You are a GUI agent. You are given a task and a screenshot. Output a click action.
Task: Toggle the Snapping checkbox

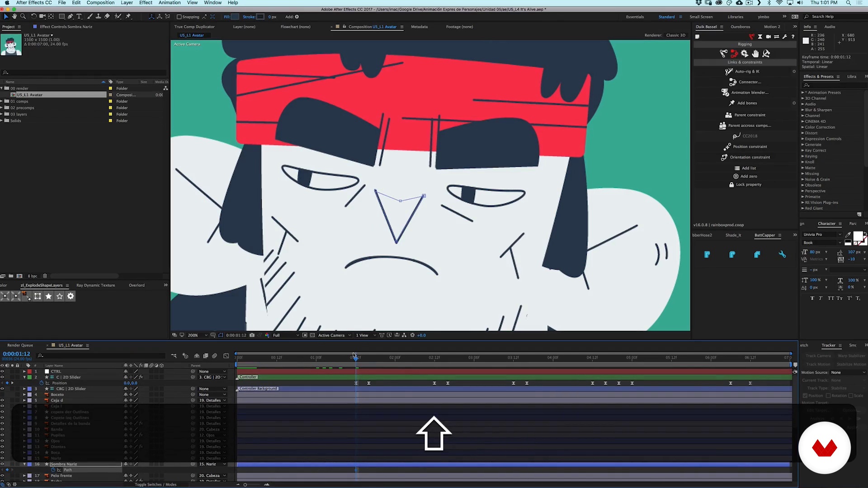179,17
